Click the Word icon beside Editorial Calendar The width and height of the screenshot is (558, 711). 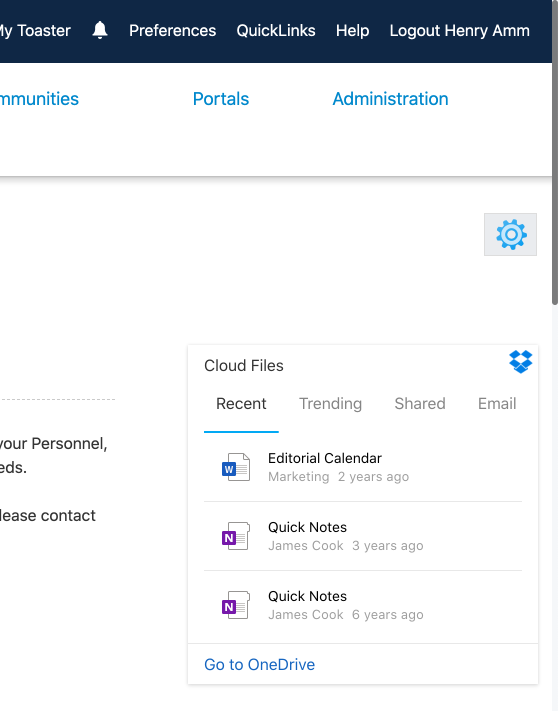(x=236, y=467)
